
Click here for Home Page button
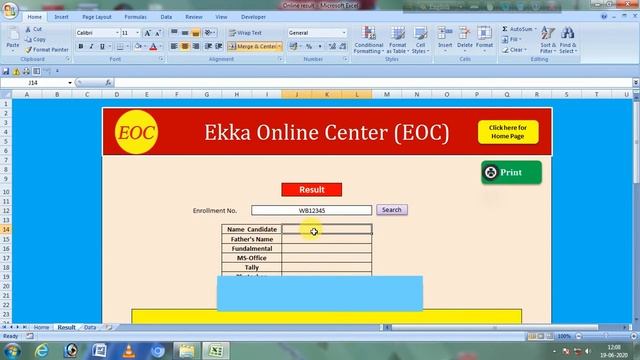click(508, 132)
